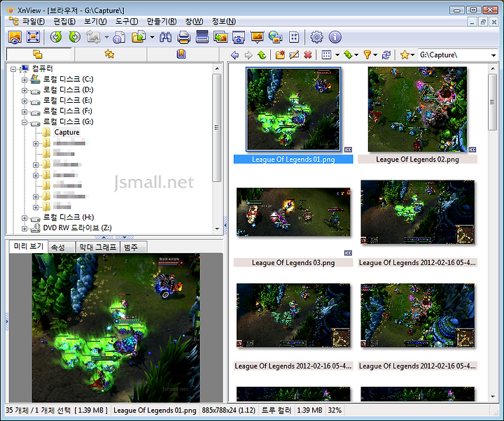Click the 컴퓨터 root tree item
Image resolution: width=504 pixels, height=421 pixels.
(x=42, y=69)
